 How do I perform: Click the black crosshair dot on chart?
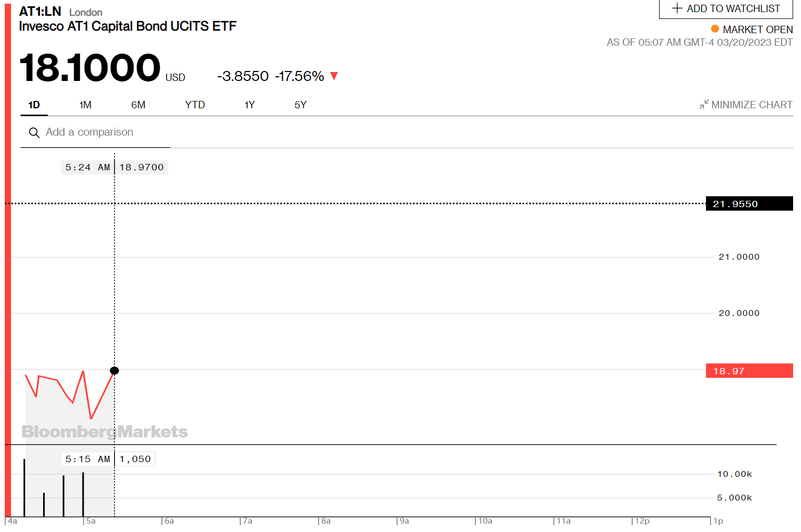115,371
